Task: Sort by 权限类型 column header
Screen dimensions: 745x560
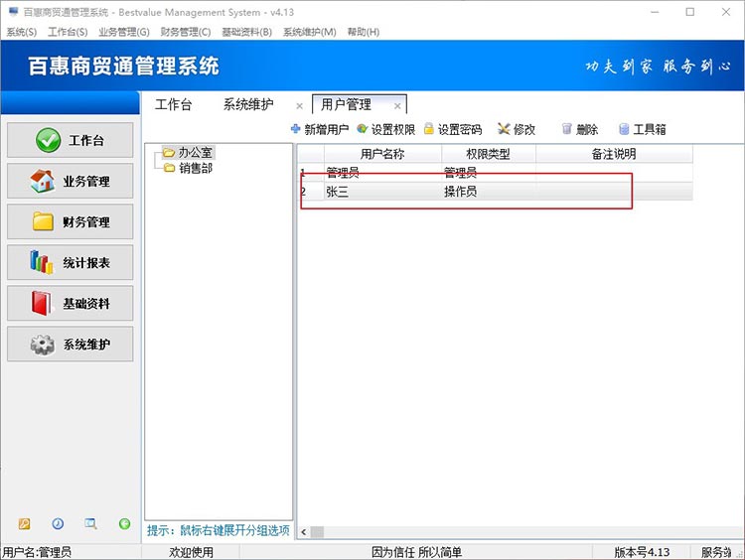Action: (488, 154)
